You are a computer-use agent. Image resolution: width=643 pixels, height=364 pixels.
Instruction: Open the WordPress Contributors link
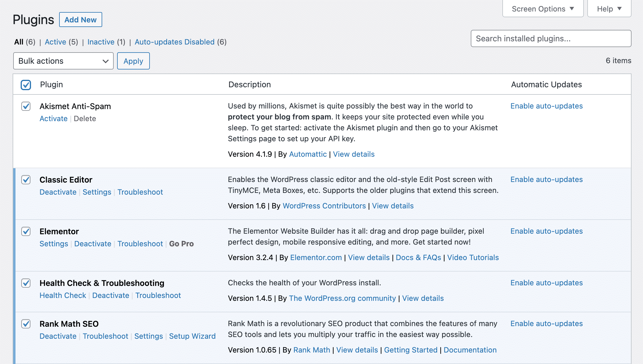(324, 206)
